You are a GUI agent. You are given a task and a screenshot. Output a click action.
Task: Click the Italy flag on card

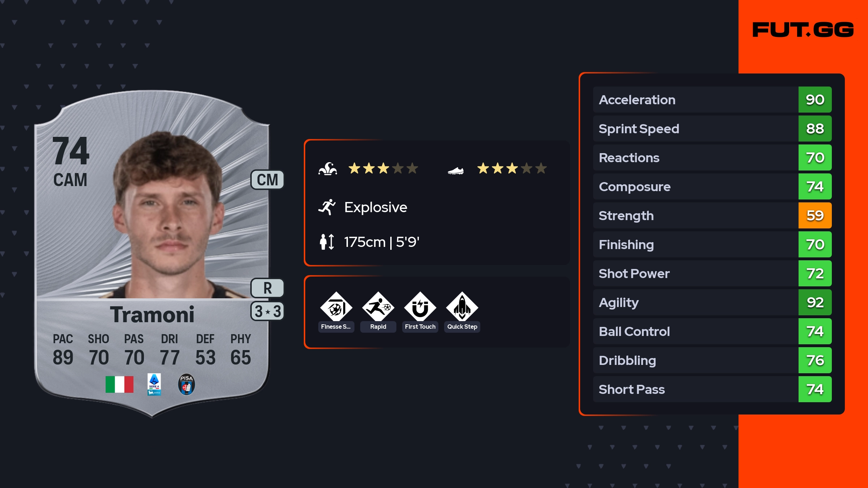(x=119, y=384)
